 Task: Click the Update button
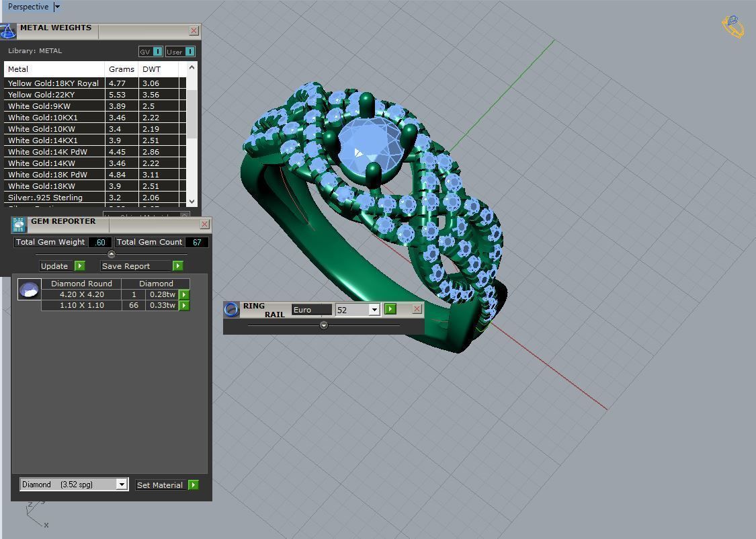(54, 266)
